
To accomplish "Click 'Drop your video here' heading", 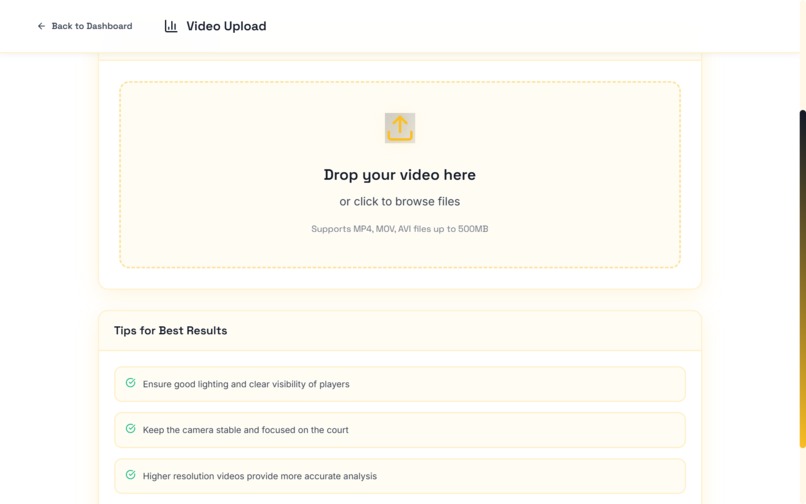I will pyautogui.click(x=400, y=175).
